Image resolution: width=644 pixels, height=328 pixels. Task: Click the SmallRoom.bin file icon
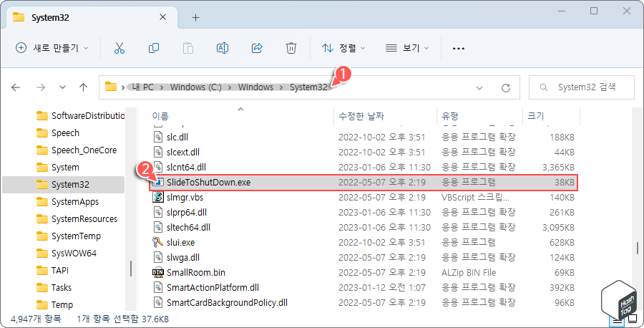[x=158, y=273]
